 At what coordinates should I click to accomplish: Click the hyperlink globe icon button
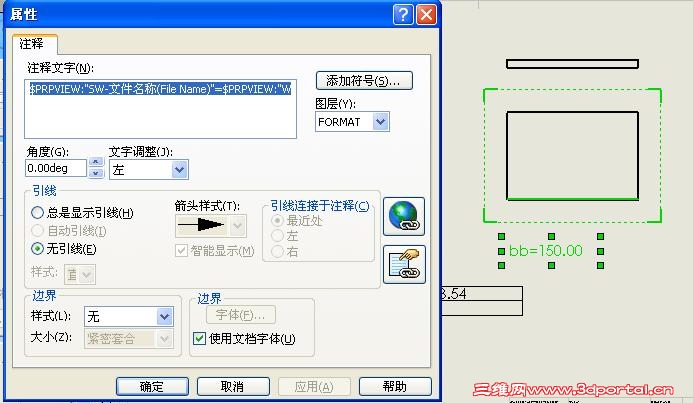click(x=404, y=217)
